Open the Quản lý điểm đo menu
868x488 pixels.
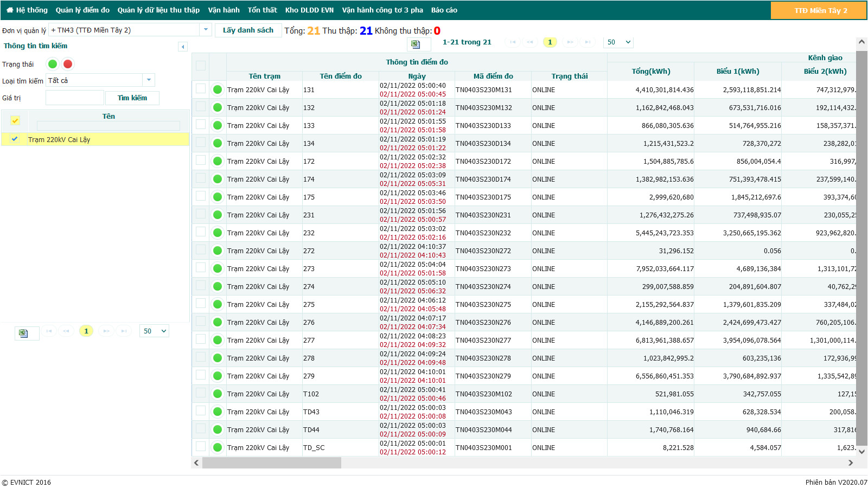click(x=82, y=10)
